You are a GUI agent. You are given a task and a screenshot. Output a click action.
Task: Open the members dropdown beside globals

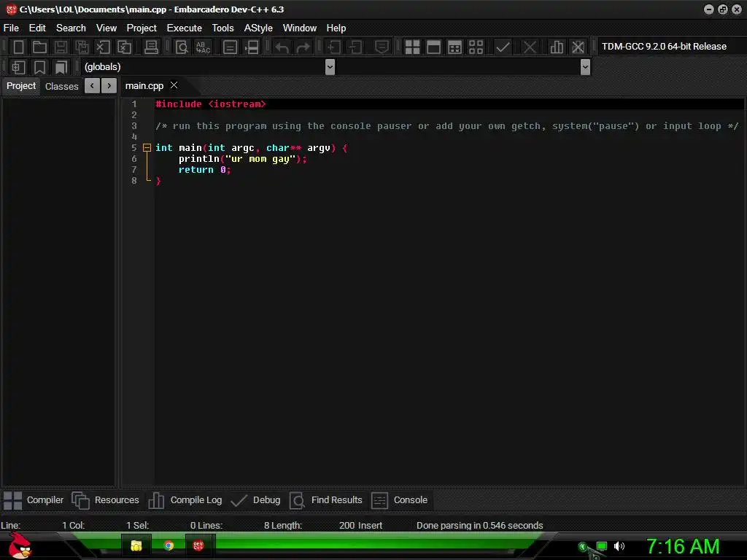point(586,66)
